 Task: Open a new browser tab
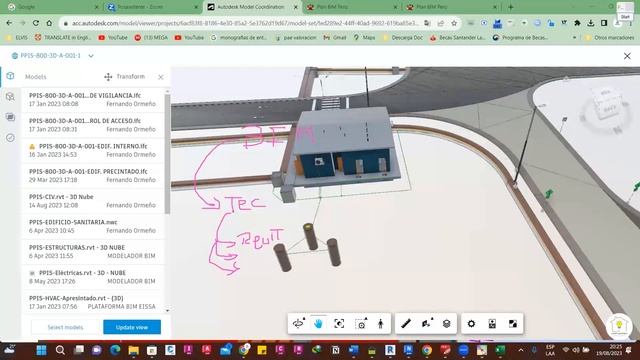point(511,7)
